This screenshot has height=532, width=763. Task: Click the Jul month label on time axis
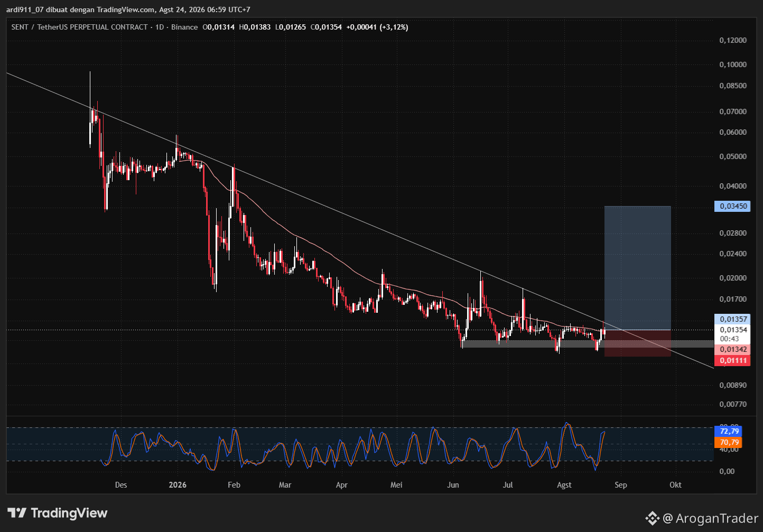(508, 485)
